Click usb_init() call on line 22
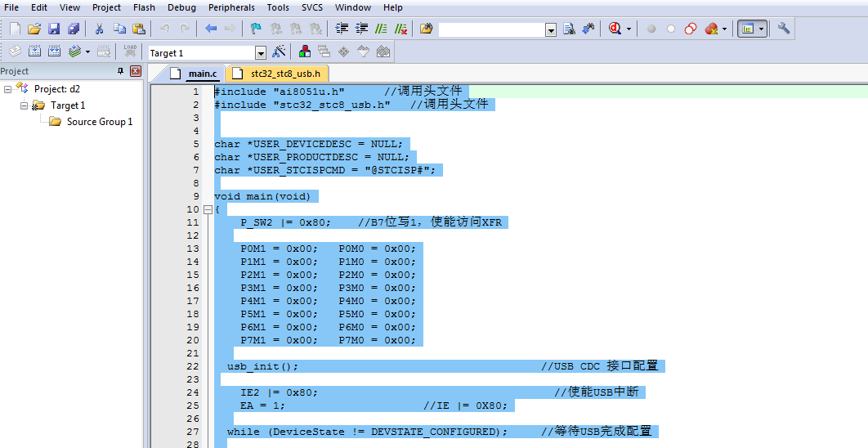This screenshot has width=868, height=448. coord(262,366)
